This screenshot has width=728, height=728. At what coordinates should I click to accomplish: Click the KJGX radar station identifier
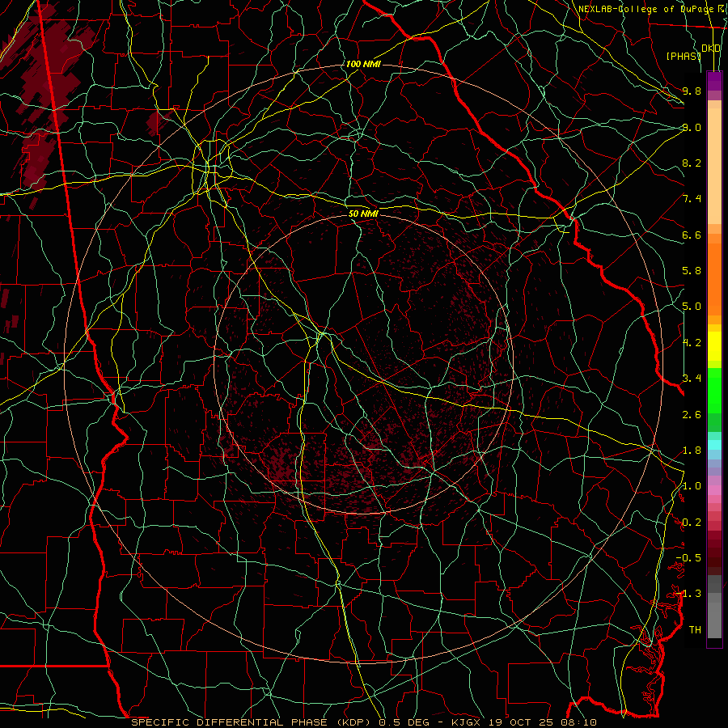(466, 722)
